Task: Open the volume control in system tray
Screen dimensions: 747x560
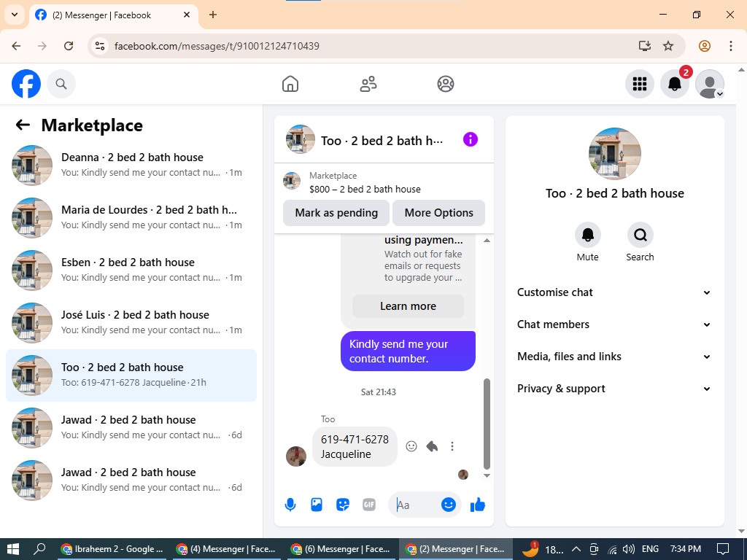Action: [628, 549]
